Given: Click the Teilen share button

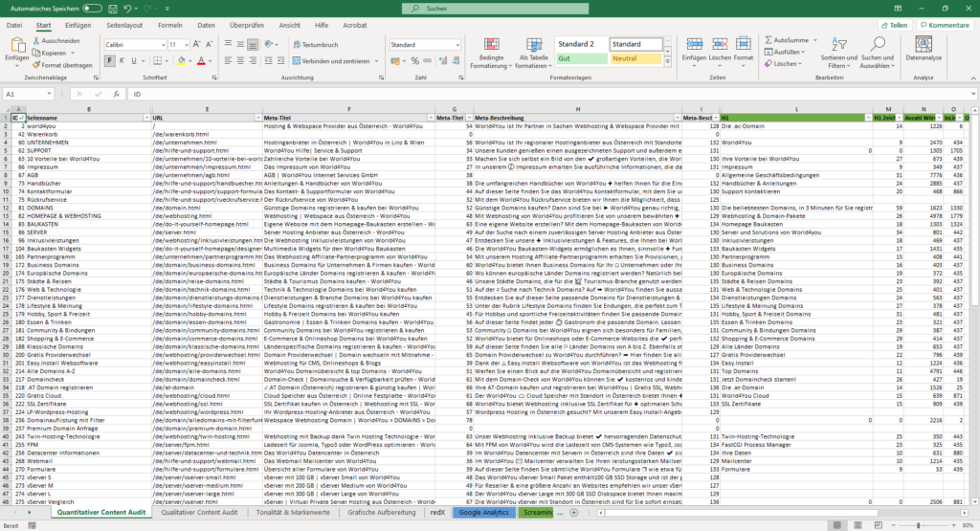Looking at the screenshot, I should point(895,26).
